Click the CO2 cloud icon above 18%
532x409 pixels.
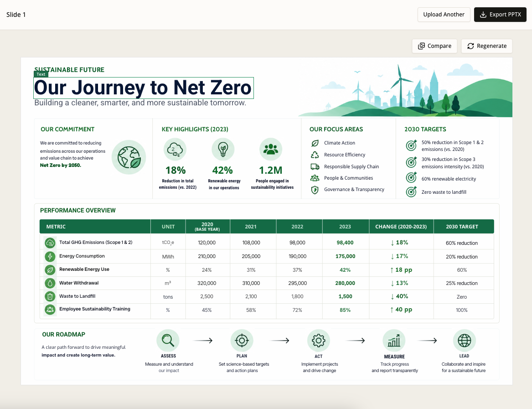coord(175,149)
